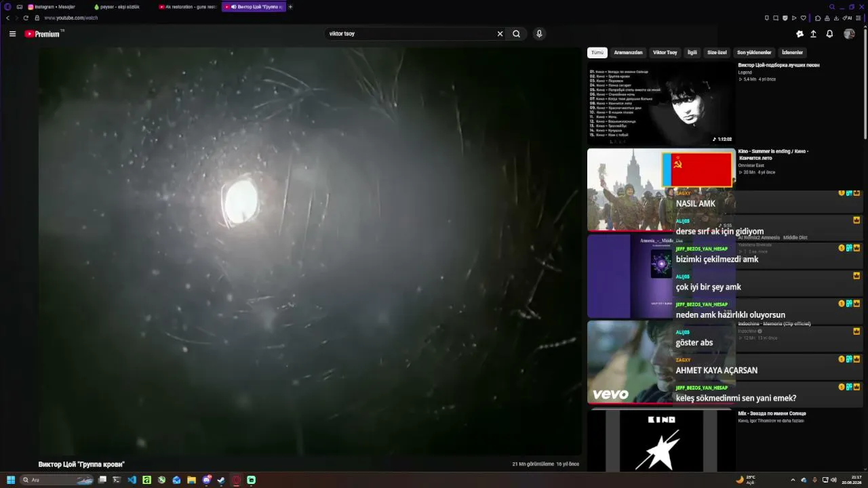Take a snapshot with the toolbar square icon
Image resolution: width=868 pixels, height=488 pixels.
coord(776,18)
